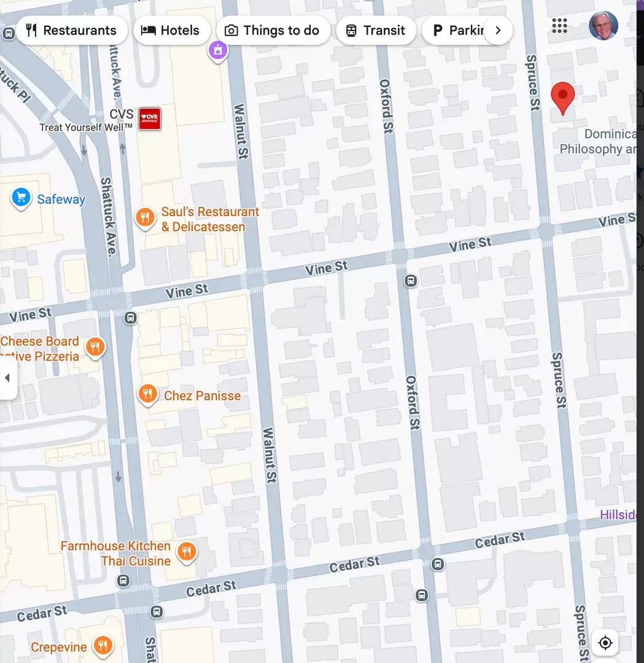Show more filter chips with right arrow
This screenshot has width=644, height=663.
click(x=498, y=31)
